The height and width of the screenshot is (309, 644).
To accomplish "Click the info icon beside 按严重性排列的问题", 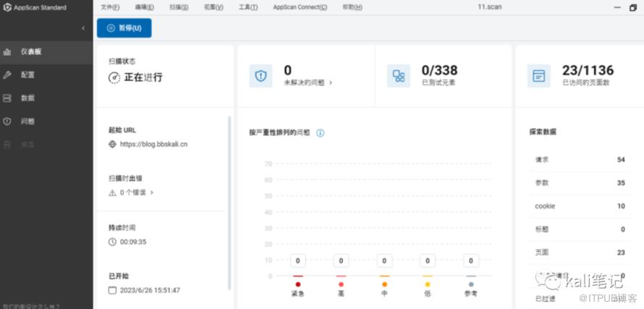I will point(320,132).
